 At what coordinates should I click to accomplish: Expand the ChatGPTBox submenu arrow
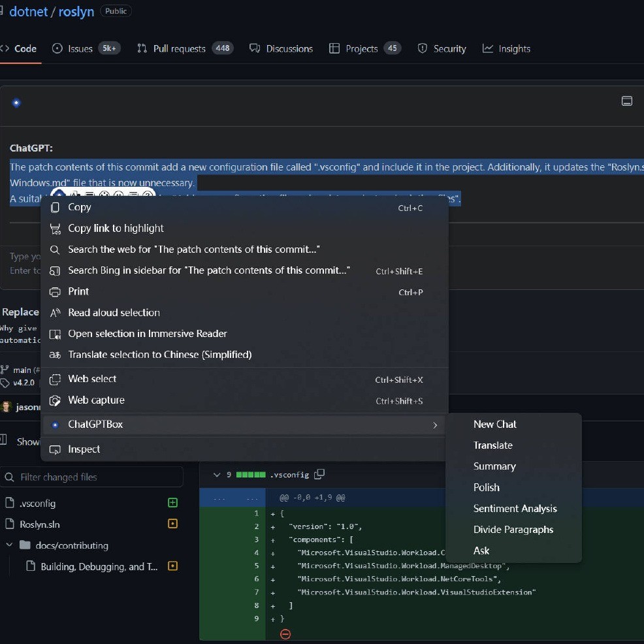click(x=435, y=425)
